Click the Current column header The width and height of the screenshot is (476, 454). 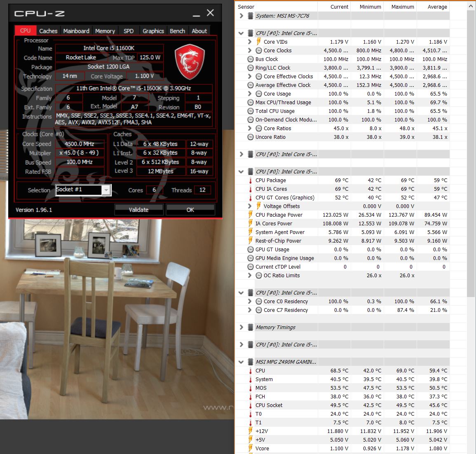[x=334, y=7]
